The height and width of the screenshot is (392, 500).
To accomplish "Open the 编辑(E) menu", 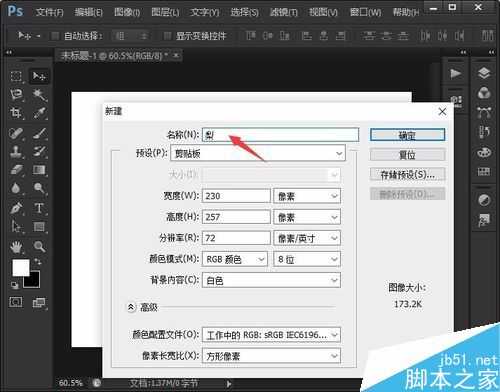I will point(88,12).
